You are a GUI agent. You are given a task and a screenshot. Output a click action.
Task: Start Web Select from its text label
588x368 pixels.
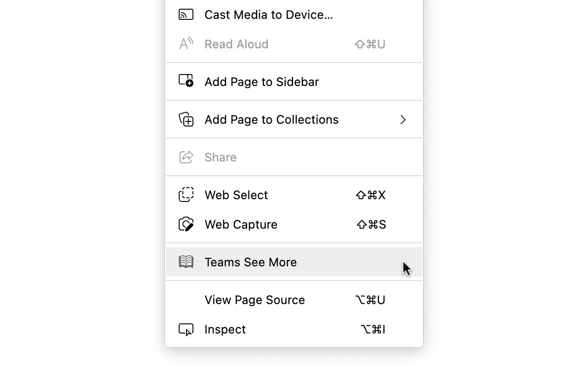pyautogui.click(x=236, y=195)
